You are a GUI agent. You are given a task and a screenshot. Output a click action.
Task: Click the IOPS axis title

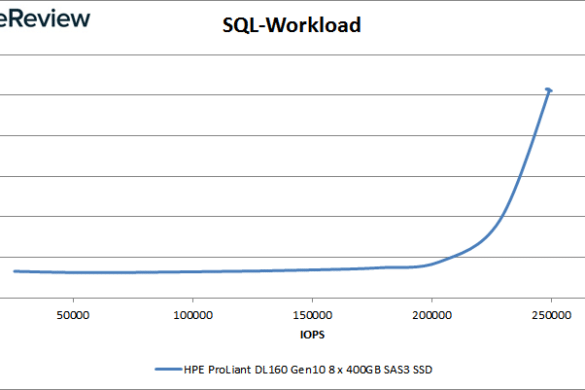click(x=312, y=335)
